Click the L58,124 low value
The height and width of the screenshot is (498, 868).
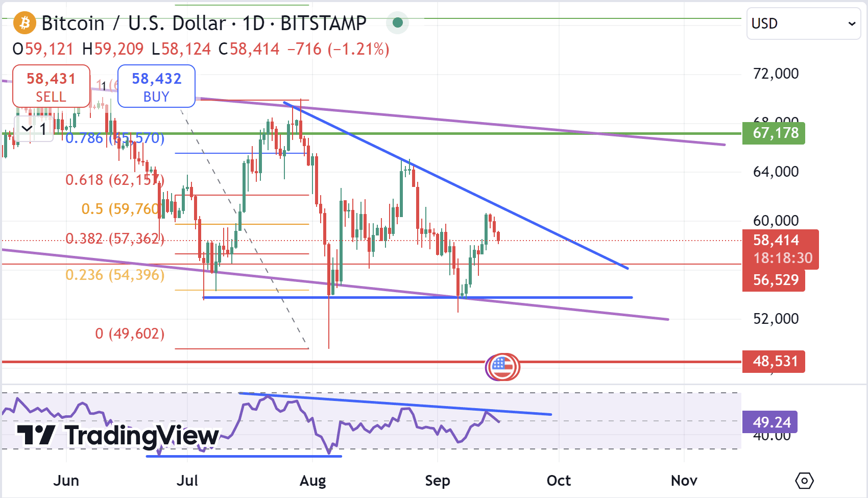[181, 50]
